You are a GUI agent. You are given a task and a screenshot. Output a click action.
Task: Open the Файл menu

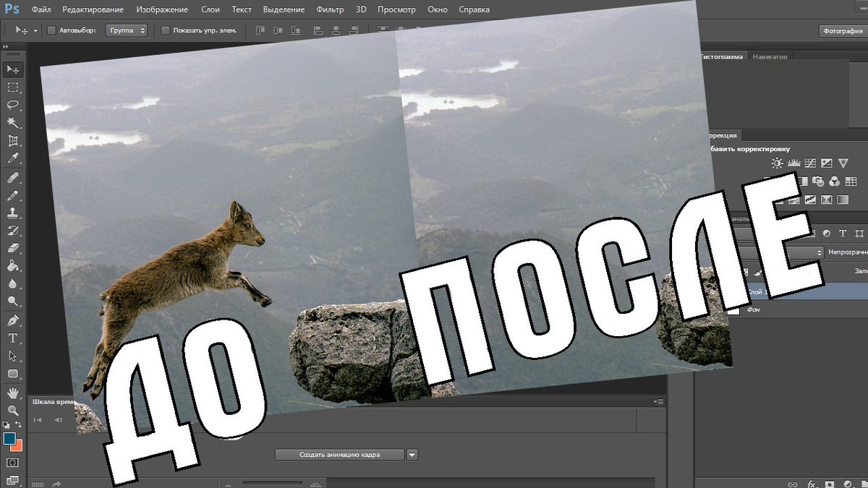pyautogui.click(x=41, y=9)
